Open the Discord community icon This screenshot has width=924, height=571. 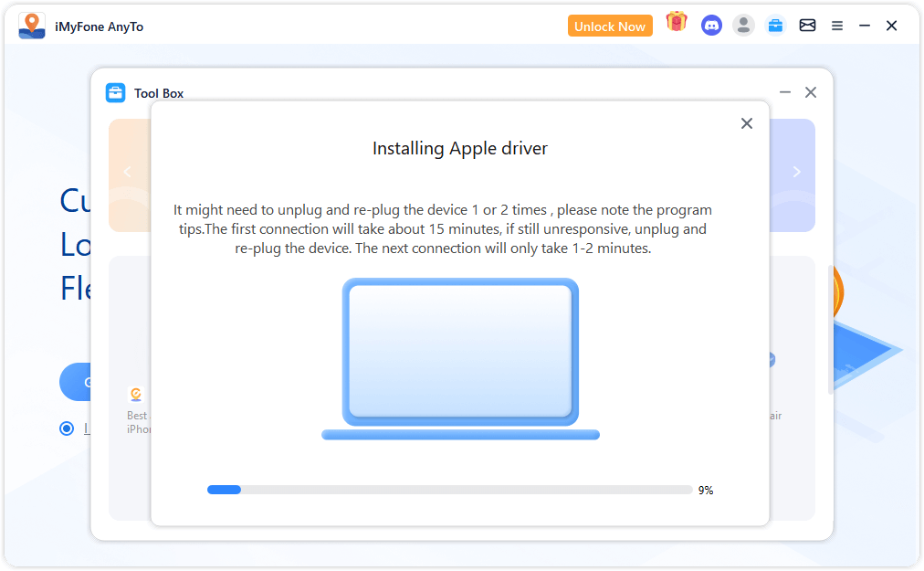pyautogui.click(x=711, y=26)
